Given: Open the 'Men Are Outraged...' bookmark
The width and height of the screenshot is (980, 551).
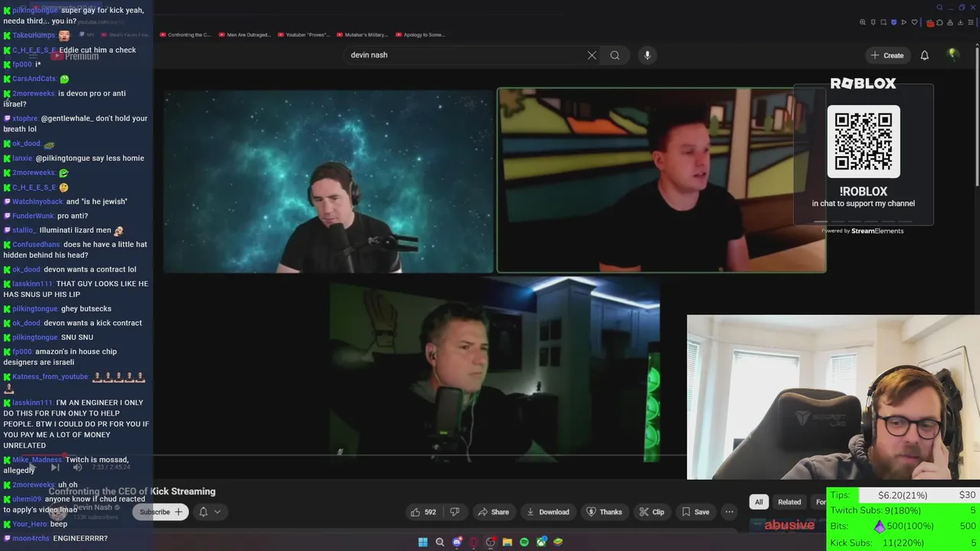Looking at the screenshot, I should [244, 34].
